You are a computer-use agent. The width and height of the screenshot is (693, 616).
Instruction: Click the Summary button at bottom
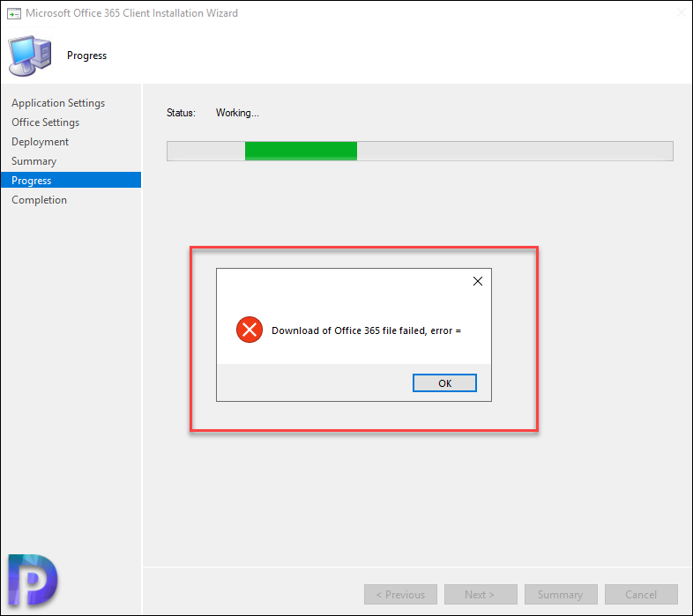tap(561, 594)
